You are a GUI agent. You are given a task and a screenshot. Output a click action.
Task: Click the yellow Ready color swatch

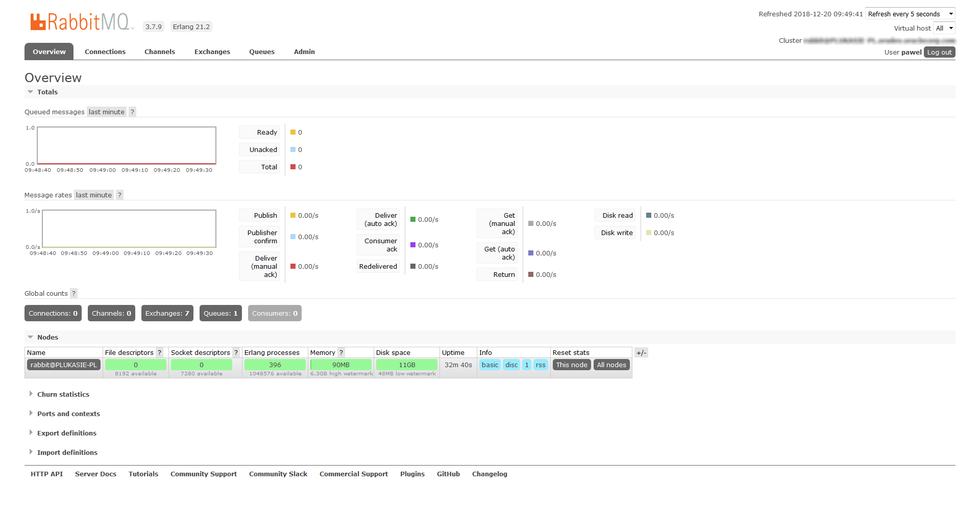(293, 132)
